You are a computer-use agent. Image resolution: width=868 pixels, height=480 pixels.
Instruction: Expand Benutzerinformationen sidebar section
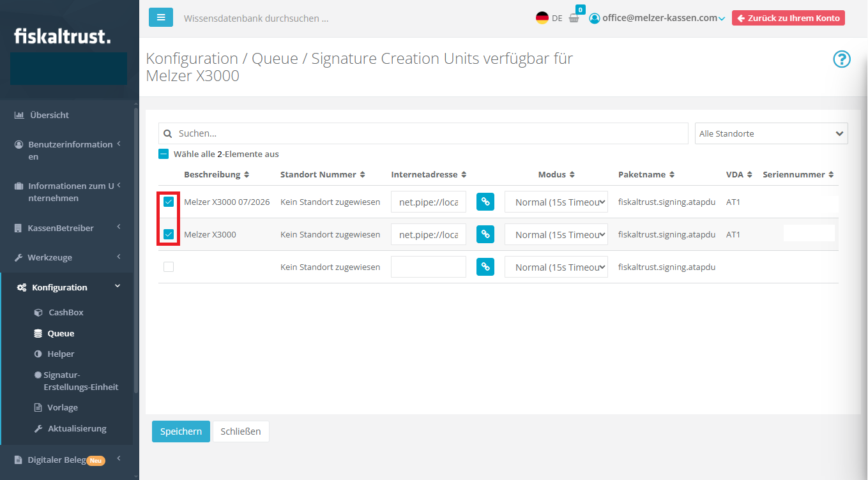click(69, 151)
